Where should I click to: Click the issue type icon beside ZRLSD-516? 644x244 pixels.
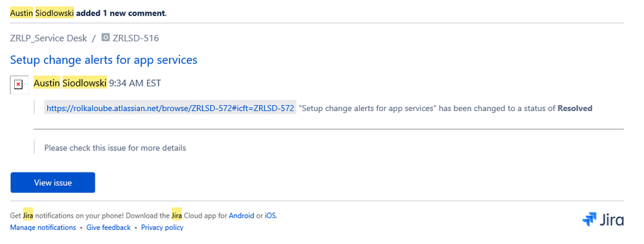[x=106, y=38]
